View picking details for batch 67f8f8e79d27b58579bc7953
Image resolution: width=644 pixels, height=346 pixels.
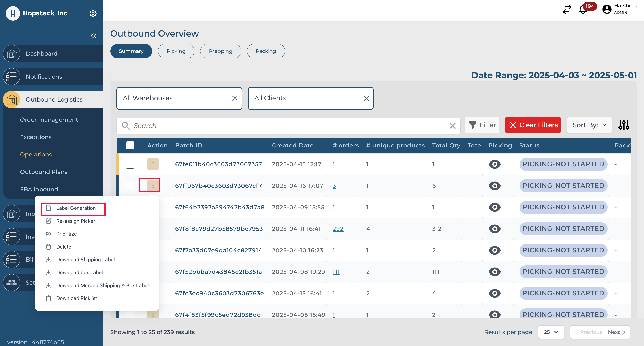(494, 229)
